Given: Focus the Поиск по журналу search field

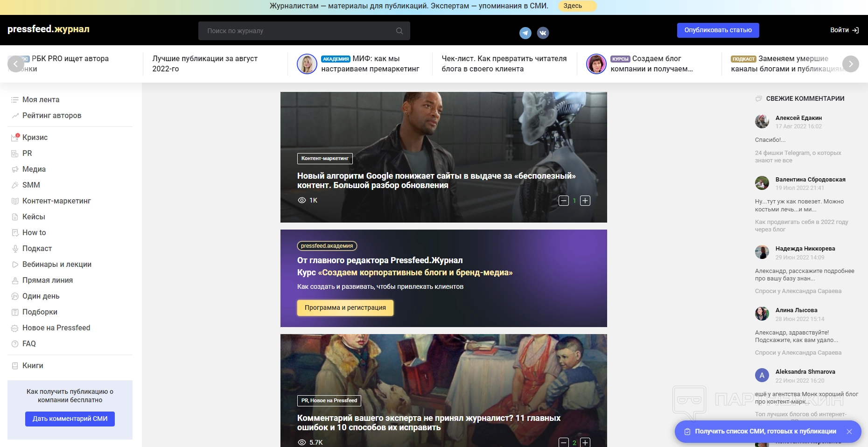Looking at the screenshot, I should click(299, 31).
